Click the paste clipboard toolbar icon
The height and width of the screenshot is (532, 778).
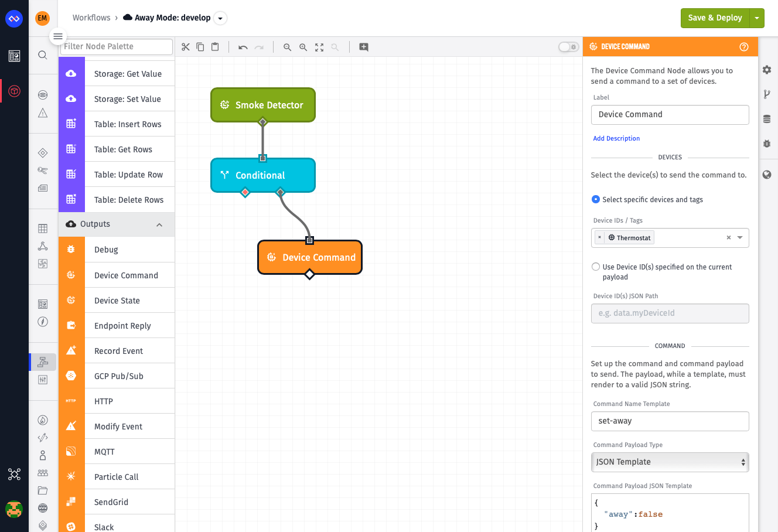pyautogui.click(x=215, y=47)
